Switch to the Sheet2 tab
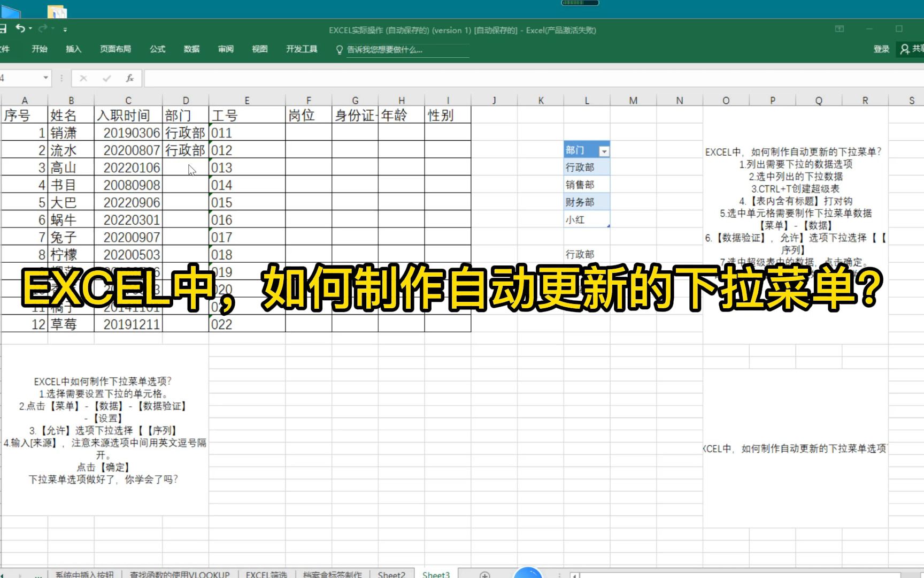The height and width of the screenshot is (578, 924). (x=391, y=574)
